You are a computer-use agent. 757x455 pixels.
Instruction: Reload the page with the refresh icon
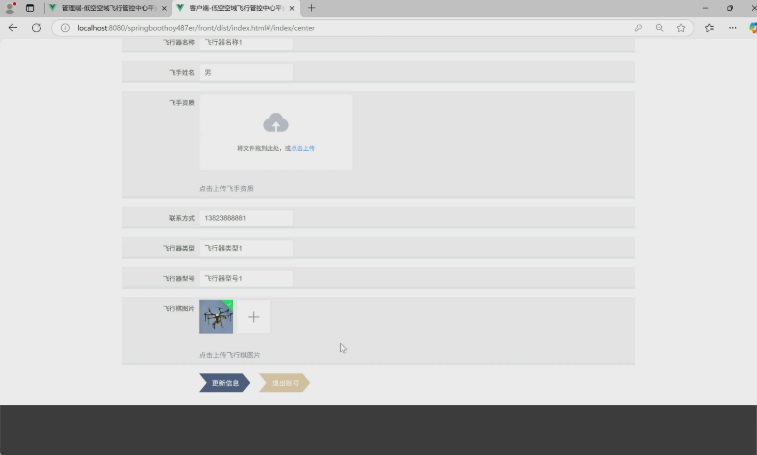click(x=36, y=28)
